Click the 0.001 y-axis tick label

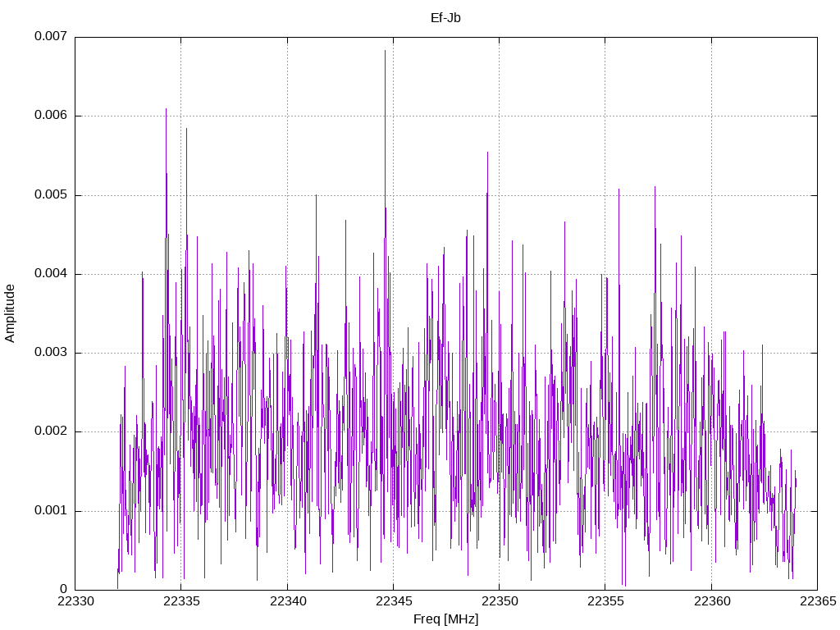51,510
